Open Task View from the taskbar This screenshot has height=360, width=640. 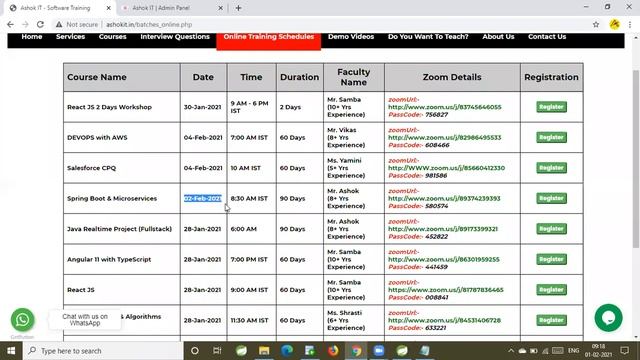coord(217,351)
